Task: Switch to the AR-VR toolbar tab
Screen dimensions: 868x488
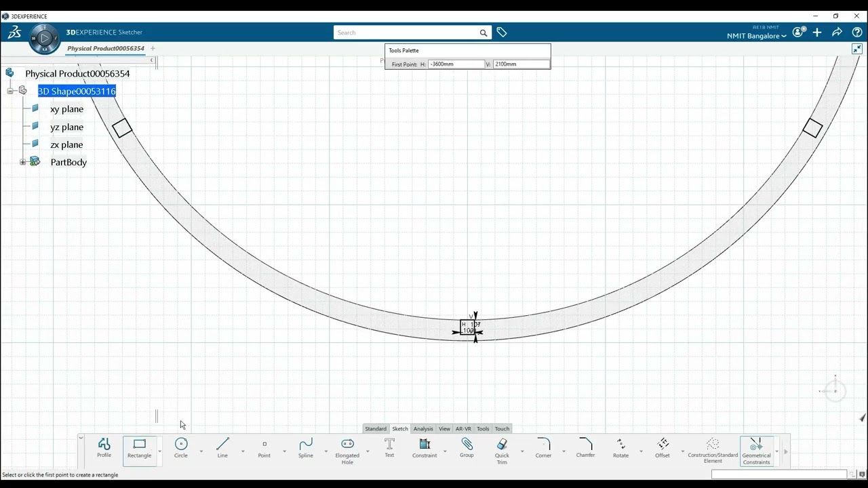Action: (463, 428)
